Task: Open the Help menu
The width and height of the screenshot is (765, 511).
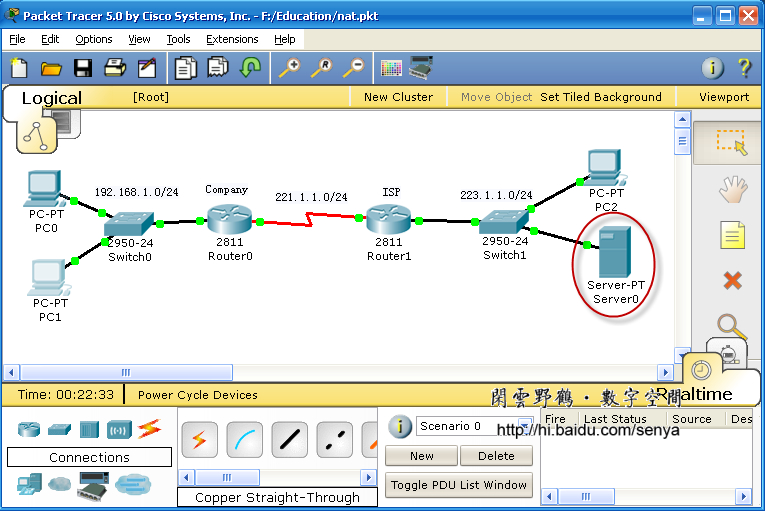Action: pyautogui.click(x=284, y=39)
